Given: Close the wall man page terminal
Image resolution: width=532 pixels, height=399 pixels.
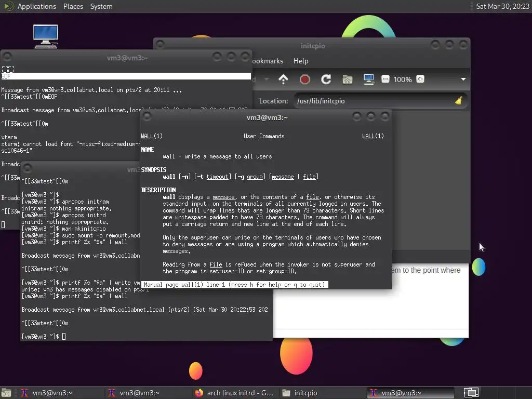Looking at the screenshot, I should coord(385,117).
